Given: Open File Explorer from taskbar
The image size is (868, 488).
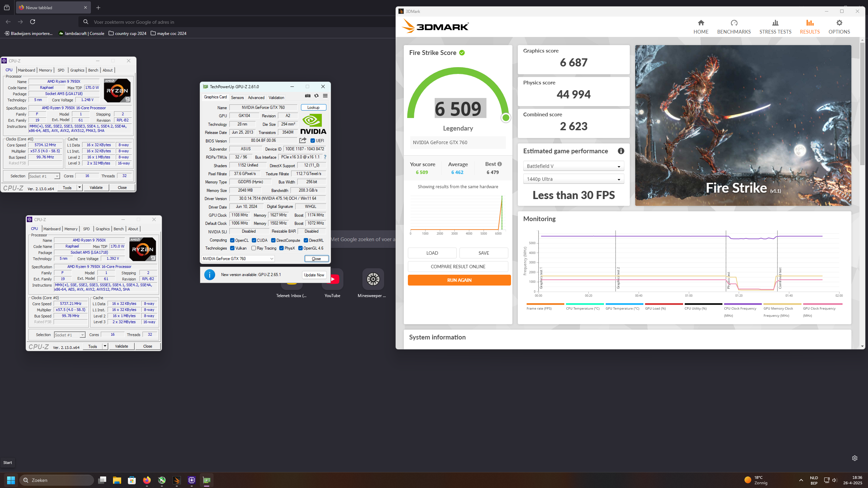Looking at the screenshot, I should coord(117,480).
